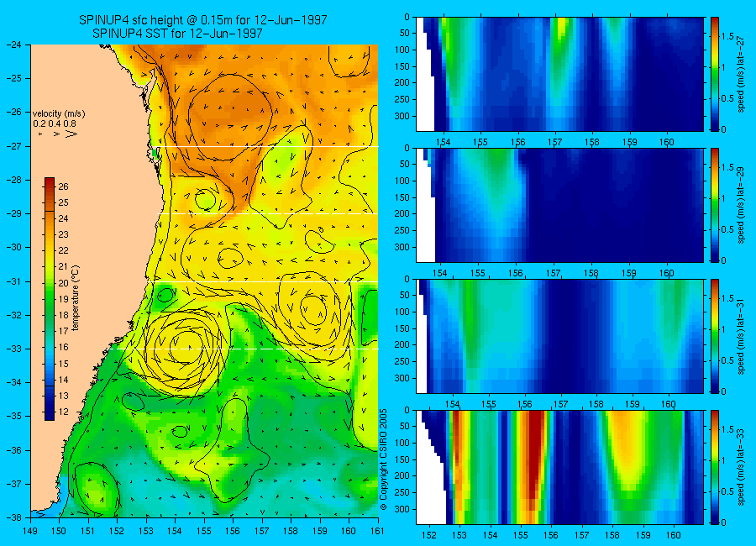Click the '-38' latitude tick on the SST map

(x=14, y=517)
